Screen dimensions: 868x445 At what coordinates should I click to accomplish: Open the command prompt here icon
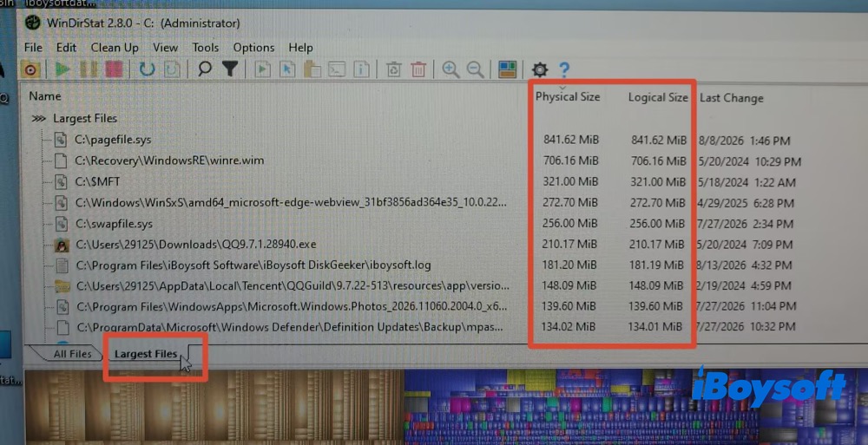(x=337, y=69)
